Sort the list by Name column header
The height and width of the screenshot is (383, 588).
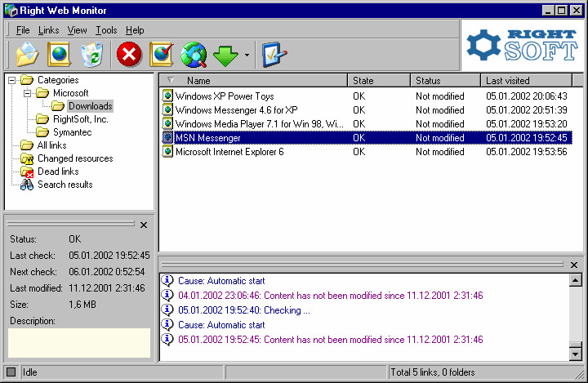pos(253,80)
